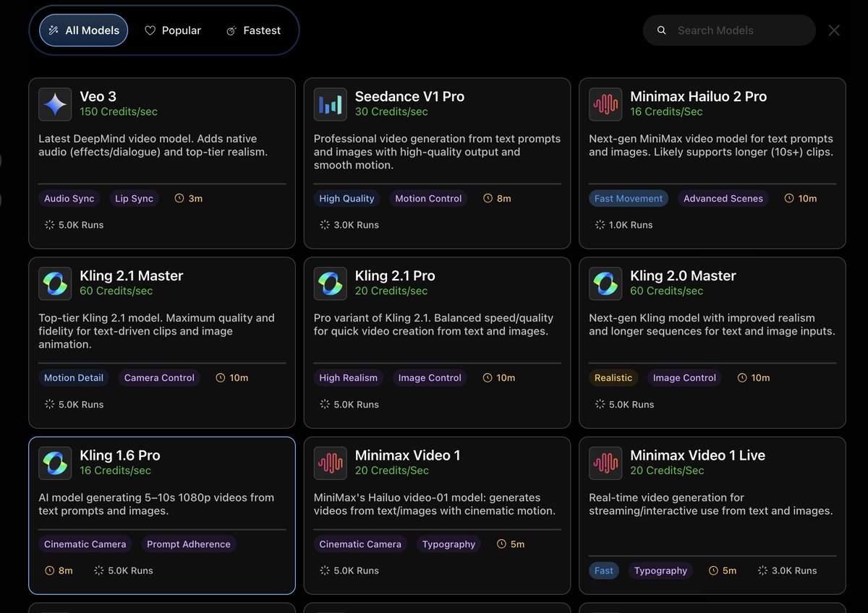Screen dimensions: 868x613
Task: Click the Camera Control tag
Action: pyautogui.click(x=159, y=377)
